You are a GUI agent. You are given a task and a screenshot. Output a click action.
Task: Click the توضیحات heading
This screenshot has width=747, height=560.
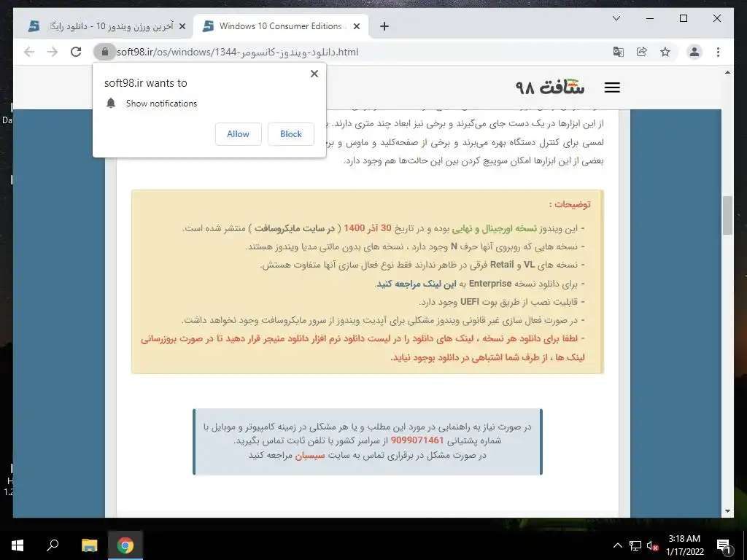point(570,204)
